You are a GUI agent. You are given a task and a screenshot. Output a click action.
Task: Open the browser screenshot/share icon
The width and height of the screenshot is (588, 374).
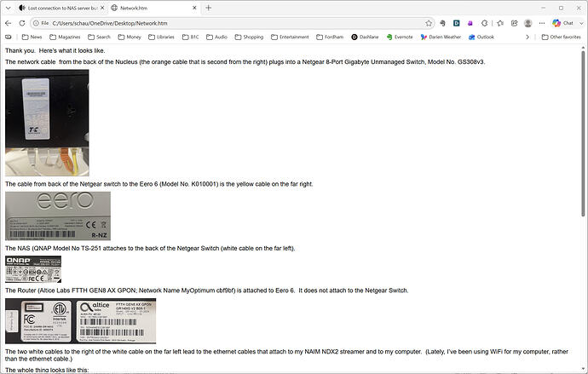[x=514, y=23]
